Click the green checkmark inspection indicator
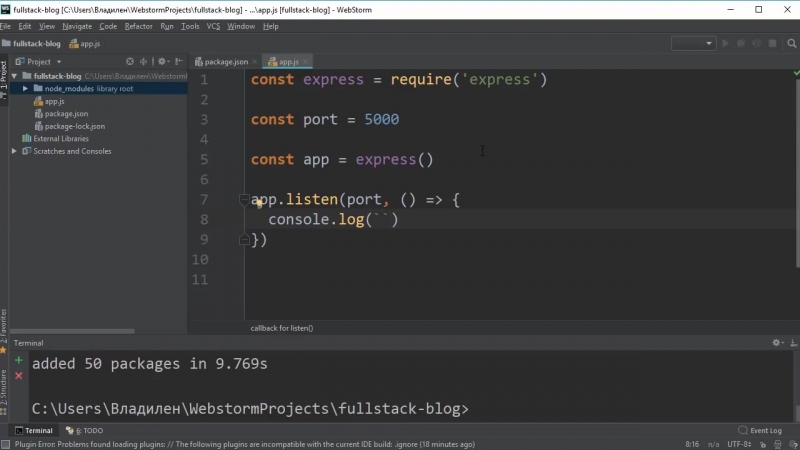Image resolution: width=800 pixels, height=450 pixels. tap(796, 73)
